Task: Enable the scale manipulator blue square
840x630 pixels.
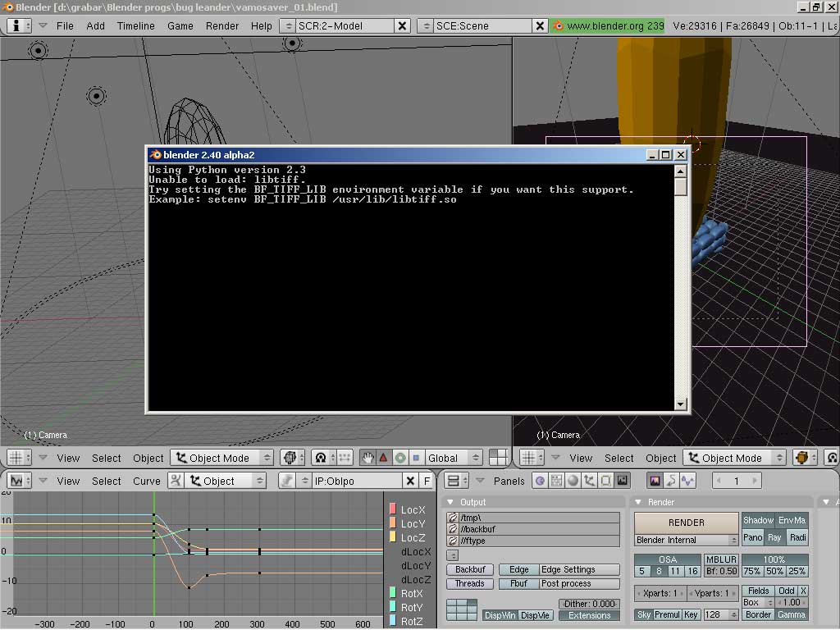Action: click(x=416, y=458)
